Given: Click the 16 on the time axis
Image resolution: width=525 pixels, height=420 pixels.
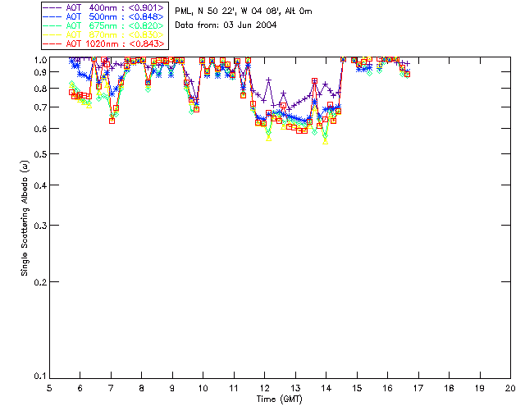Looking at the screenshot, I should pyautogui.click(x=387, y=388).
